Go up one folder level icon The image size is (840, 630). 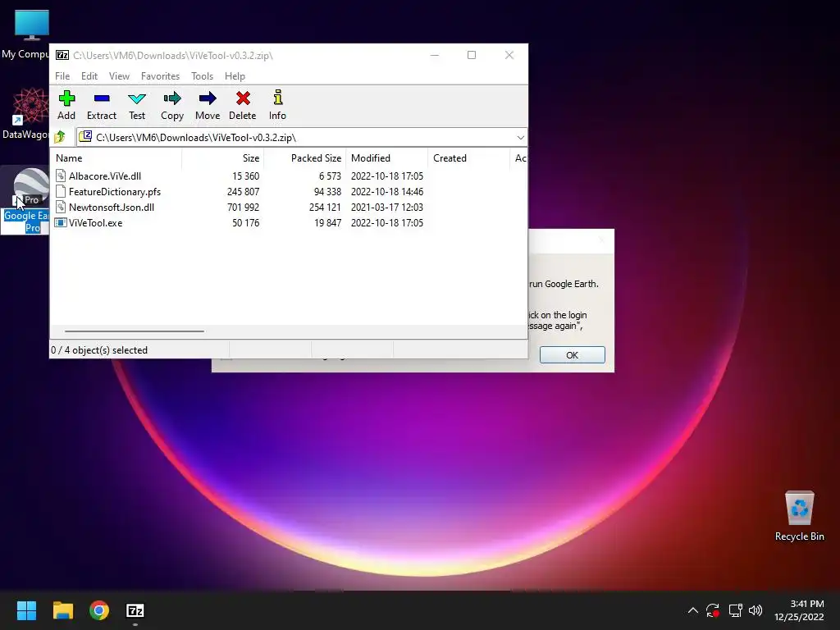coord(60,137)
